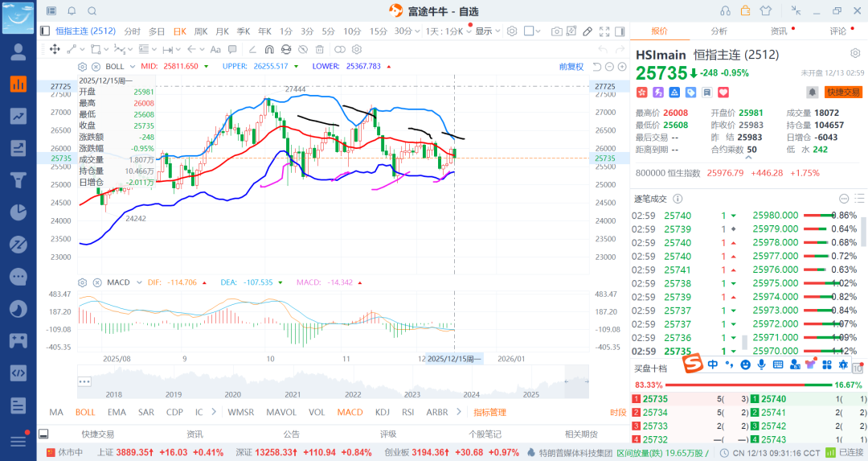Open the stock screener funnel sidebar icon

(18, 180)
